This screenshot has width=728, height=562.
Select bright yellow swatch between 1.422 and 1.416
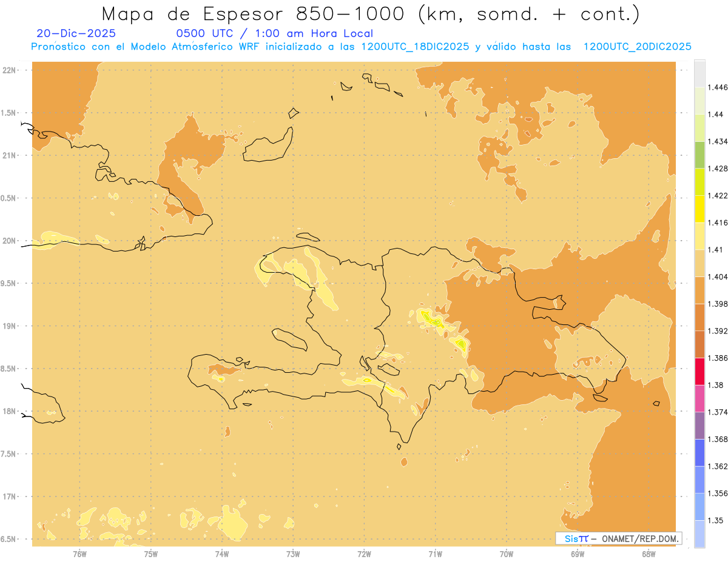699,209
